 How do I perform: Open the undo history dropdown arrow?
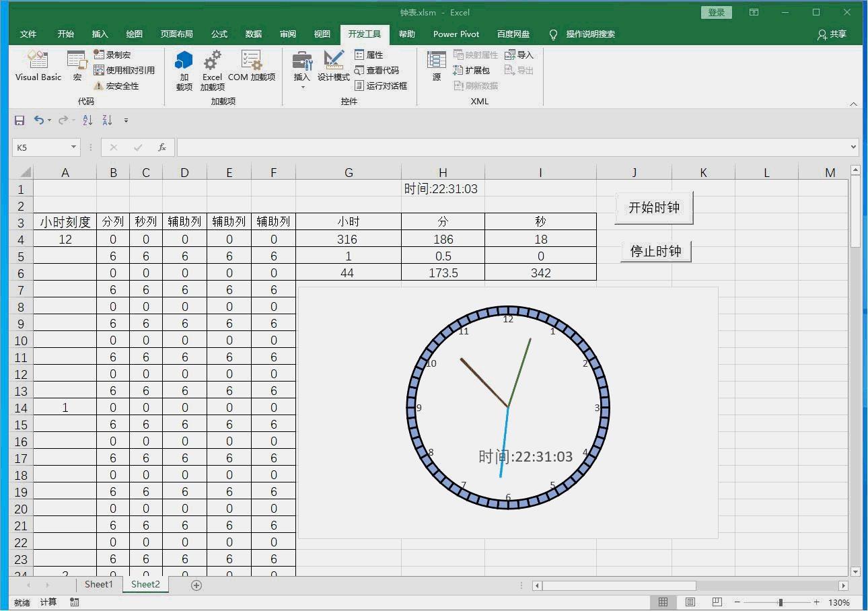[49, 120]
